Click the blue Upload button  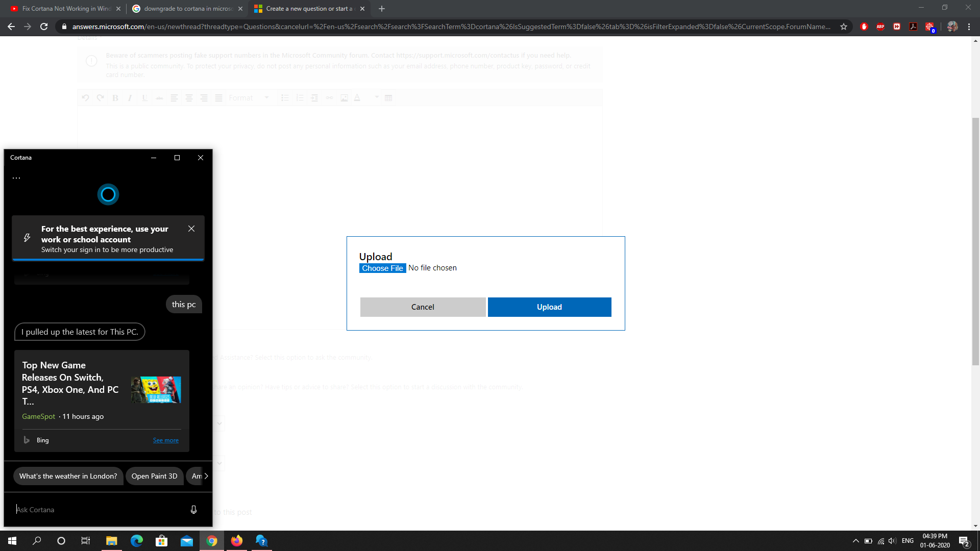coord(549,307)
